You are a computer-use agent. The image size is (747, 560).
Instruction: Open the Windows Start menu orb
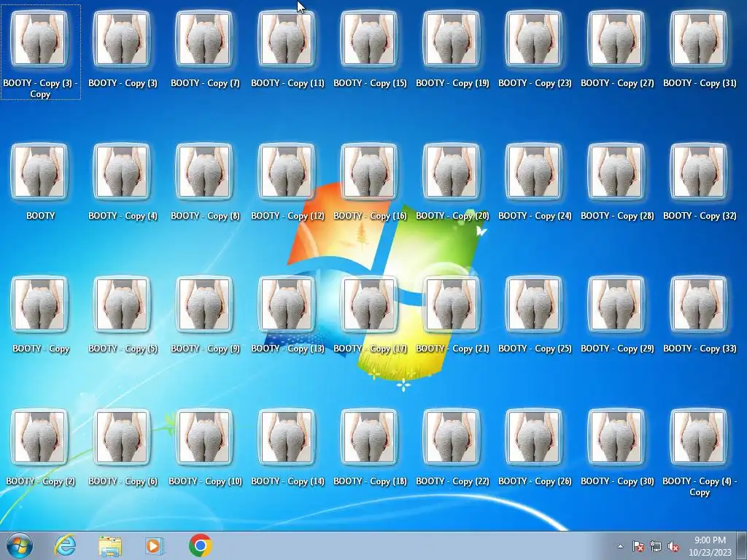pyautogui.click(x=20, y=545)
